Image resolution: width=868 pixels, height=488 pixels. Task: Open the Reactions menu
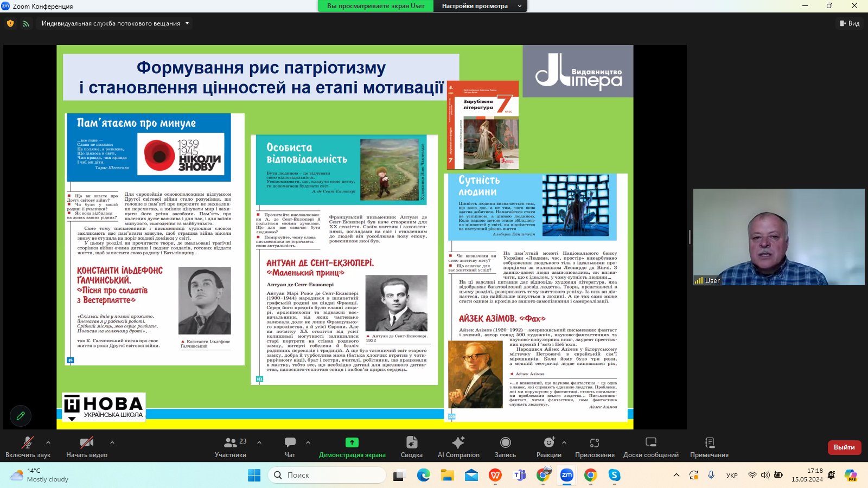pyautogui.click(x=549, y=447)
